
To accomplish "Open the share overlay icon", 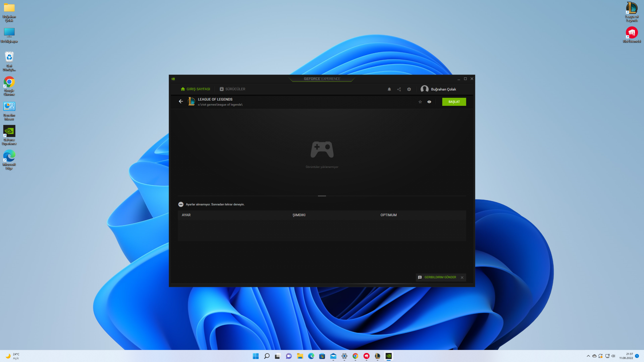I will click(x=399, y=89).
